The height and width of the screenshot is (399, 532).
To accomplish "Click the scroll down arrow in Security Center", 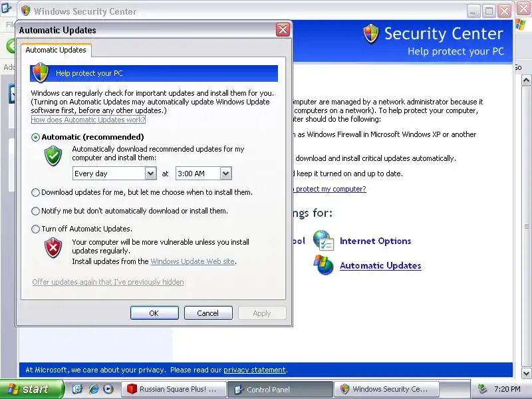I will 526,374.
